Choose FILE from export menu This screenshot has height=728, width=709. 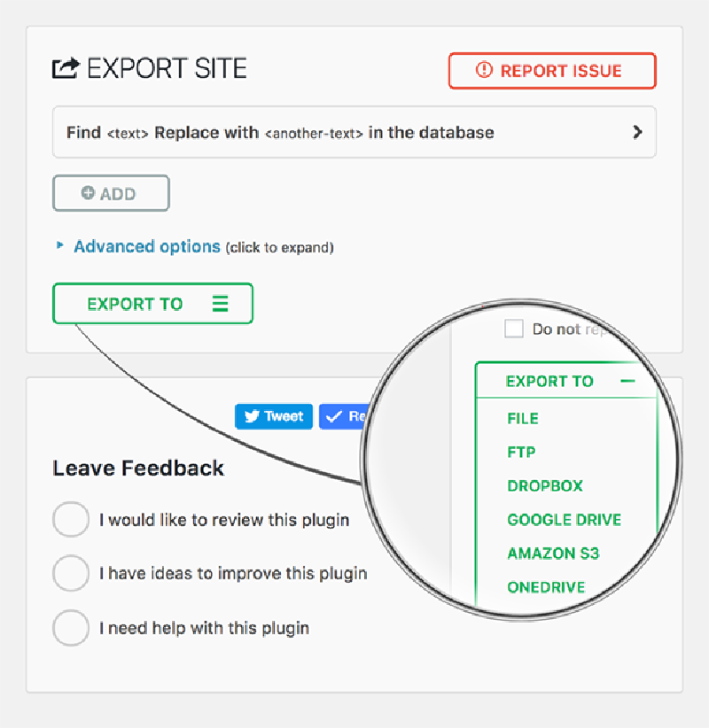click(523, 418)
